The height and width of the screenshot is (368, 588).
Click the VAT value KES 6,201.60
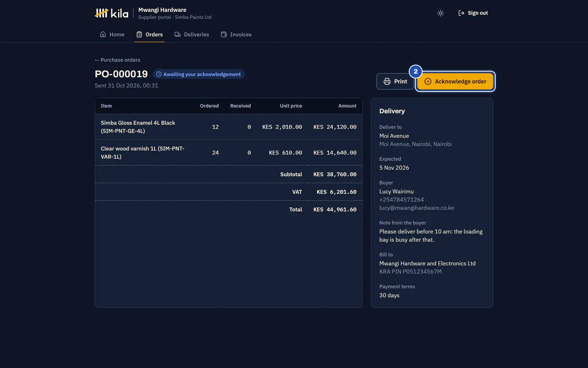click(336, 192)
